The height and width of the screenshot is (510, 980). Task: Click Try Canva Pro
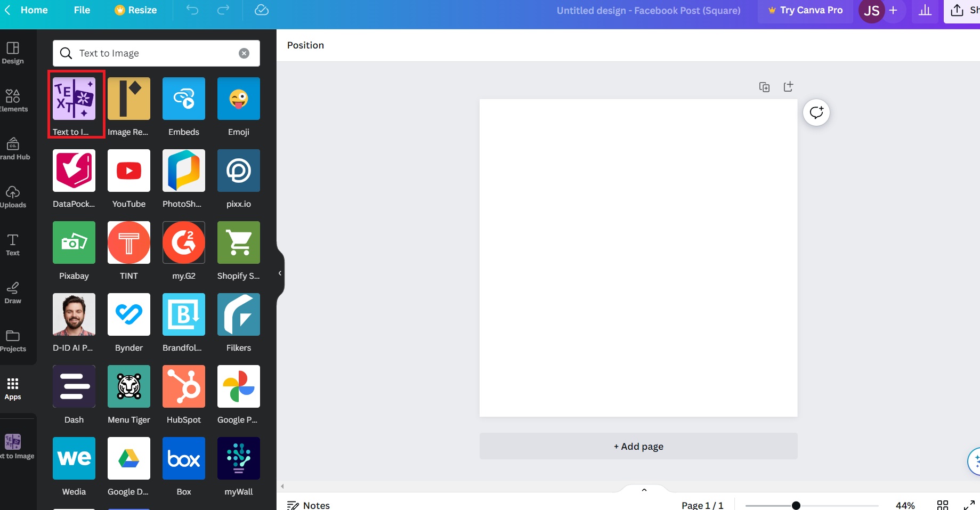click(x=805, y=10)
